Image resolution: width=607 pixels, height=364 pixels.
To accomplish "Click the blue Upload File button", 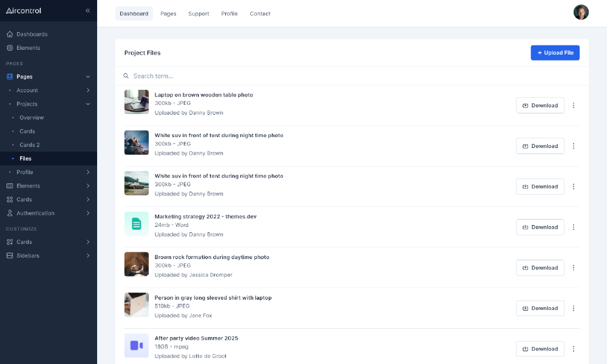I will 555,53.
